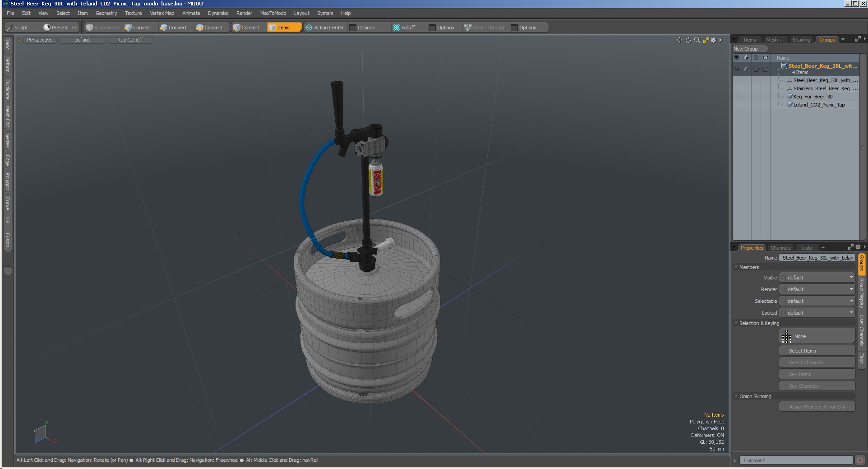This screenshot has width=868, height=469.
Task: Click the Ray GL: Off button
Action: pos(130,40)
